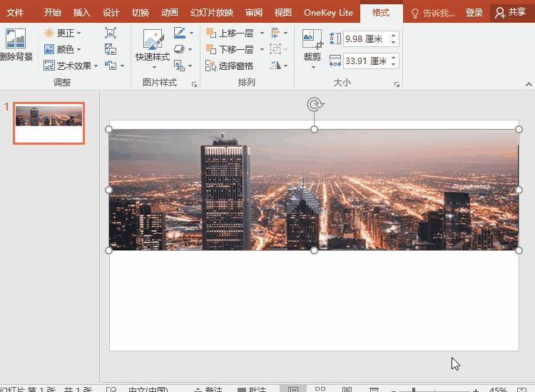Open the OneKey Lite tab
Screen dimensions: 535x392
click(x=328, y=12)
